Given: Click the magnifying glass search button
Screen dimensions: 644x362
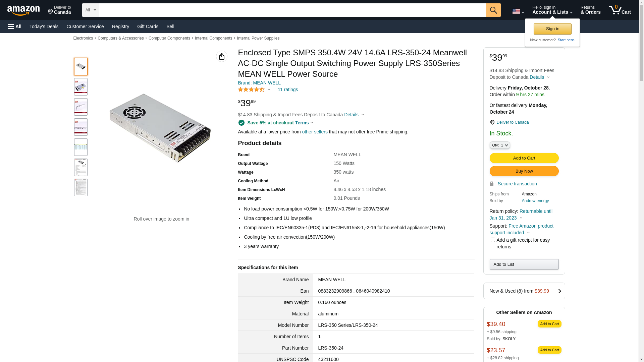Looking at the screenshot, I should tap(493, 10).
